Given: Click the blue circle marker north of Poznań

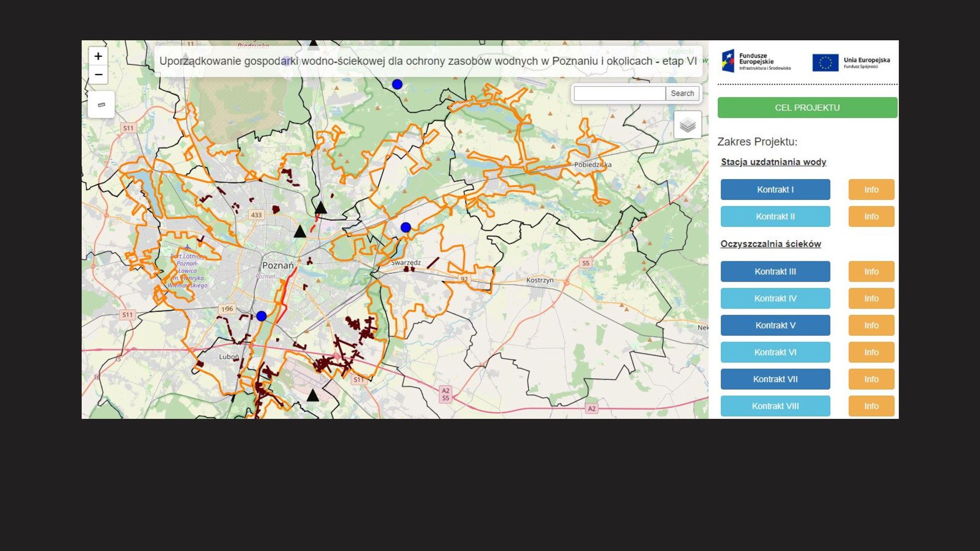Looking at the screenshot, I should 397,84.
